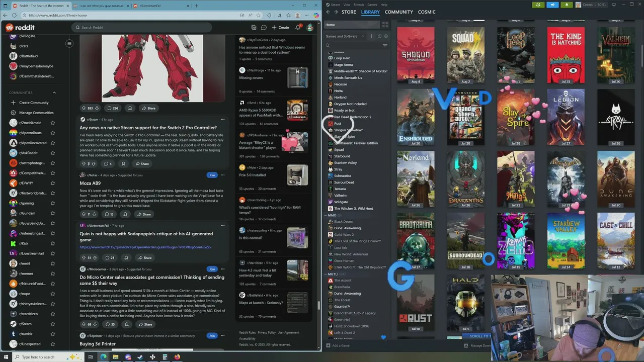Open Cosmic account dropdown in Steam

(x=594, y=5)
